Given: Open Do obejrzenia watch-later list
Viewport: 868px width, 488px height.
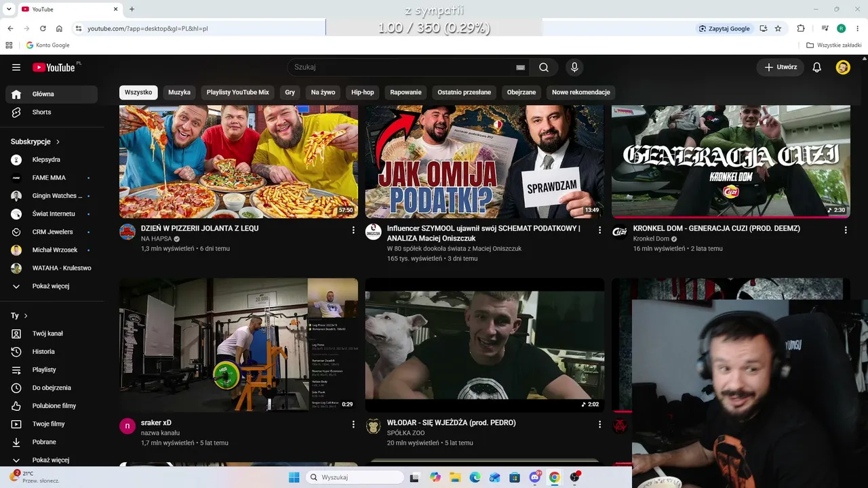Looking at the screenshot, I should (52, 388).
